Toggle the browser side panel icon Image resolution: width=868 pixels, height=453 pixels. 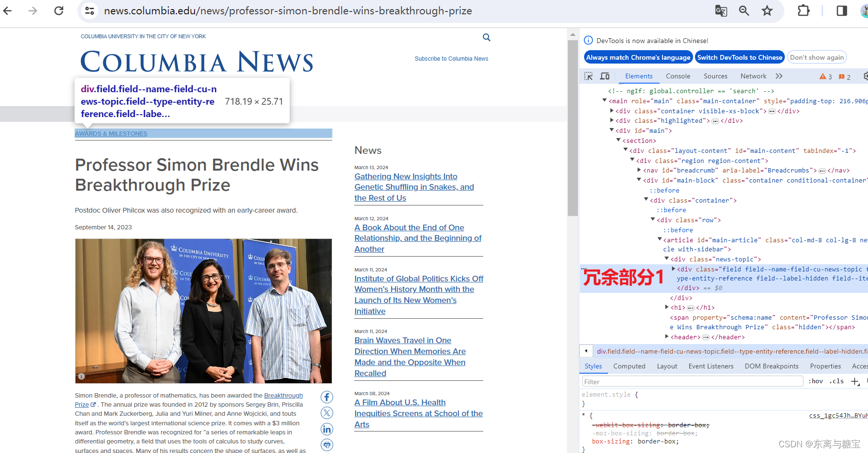pyautogui.click(x=842, y=11)
